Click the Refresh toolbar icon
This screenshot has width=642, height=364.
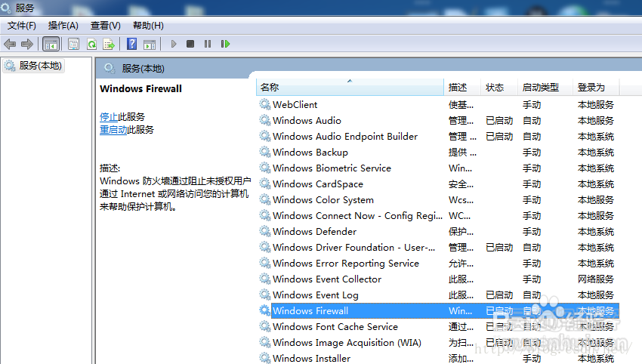pos(91,44)
